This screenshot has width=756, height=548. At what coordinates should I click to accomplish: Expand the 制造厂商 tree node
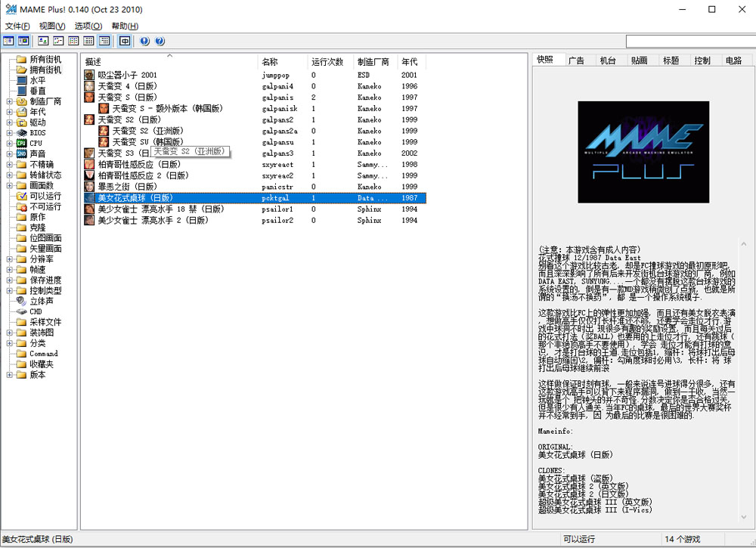pos(9,101)
